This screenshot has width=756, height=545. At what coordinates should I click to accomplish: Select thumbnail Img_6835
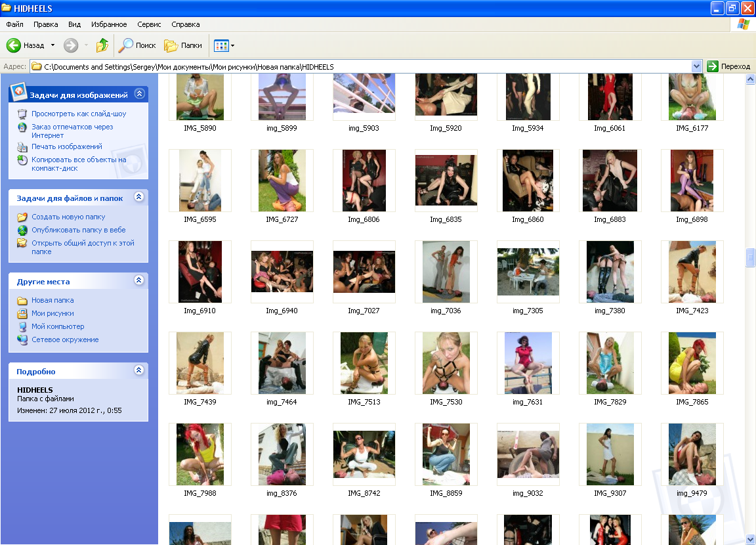click(446, 181)
